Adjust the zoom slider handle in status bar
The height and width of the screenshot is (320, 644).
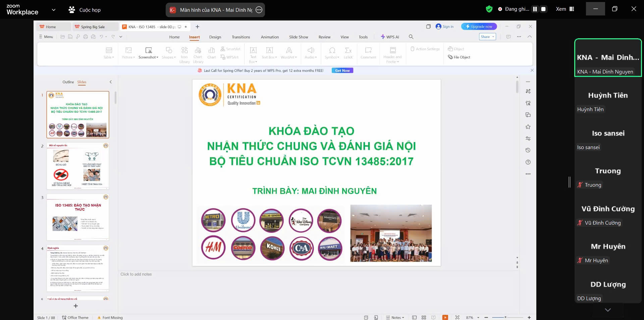click(505, 317)
